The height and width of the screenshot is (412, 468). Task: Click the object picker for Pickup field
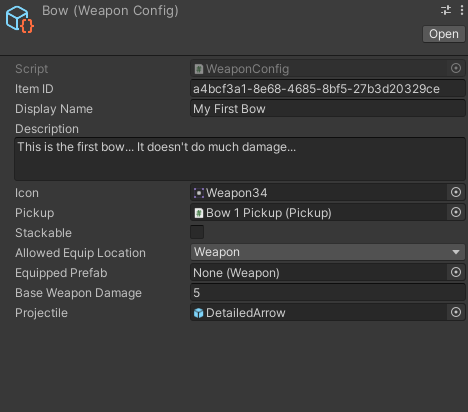click(456, 212)
